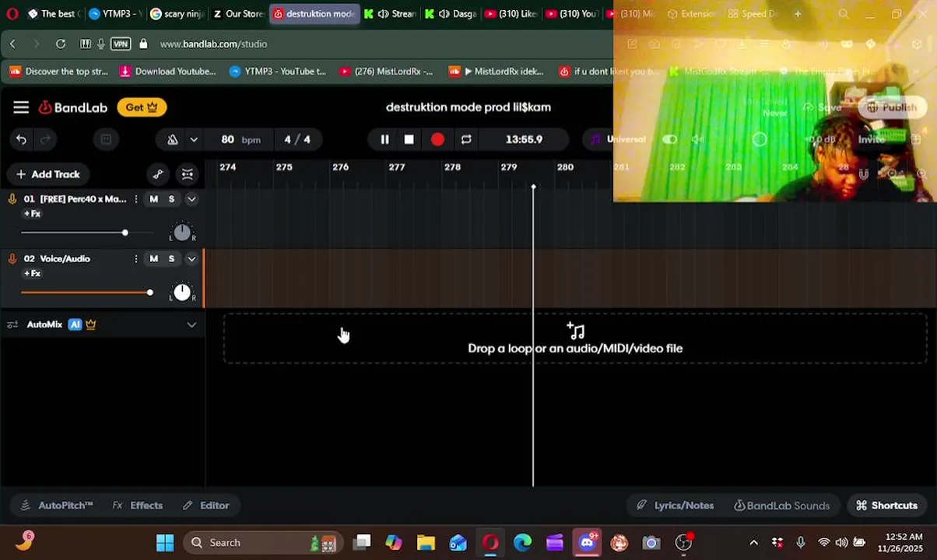
Task: Click the VPN badge in the address bar
Action: click(121, 44)
